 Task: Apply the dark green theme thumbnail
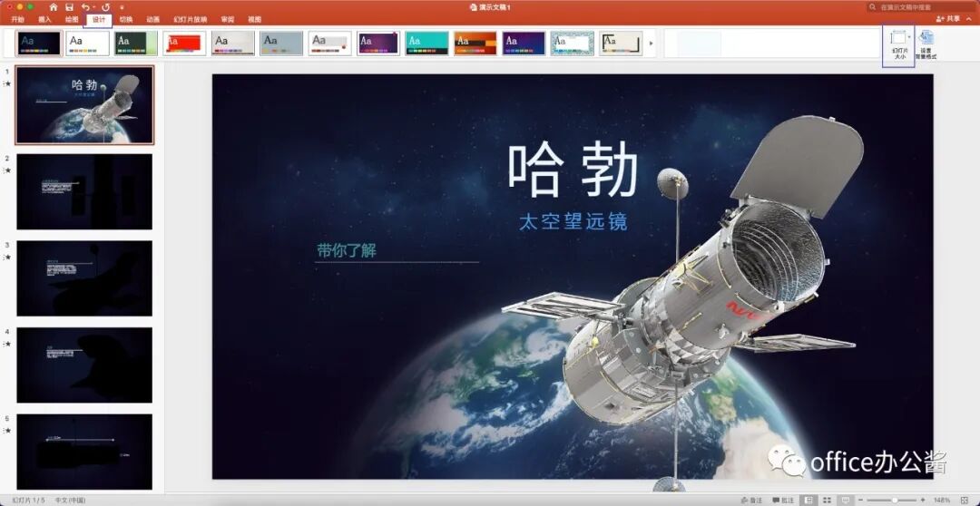click(135, 44)
